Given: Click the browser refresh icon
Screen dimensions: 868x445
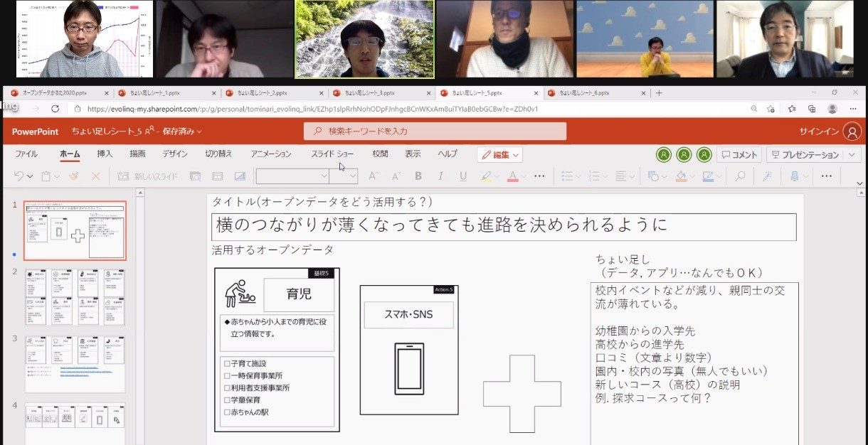Looking at the screenshot, I should [x=55, y=109].
